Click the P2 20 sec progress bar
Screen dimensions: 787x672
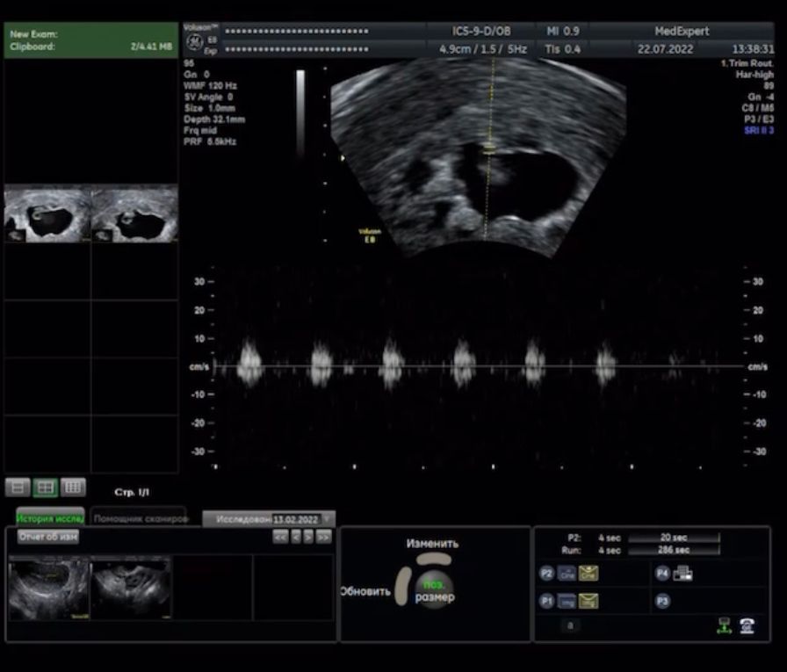(674, 538)
